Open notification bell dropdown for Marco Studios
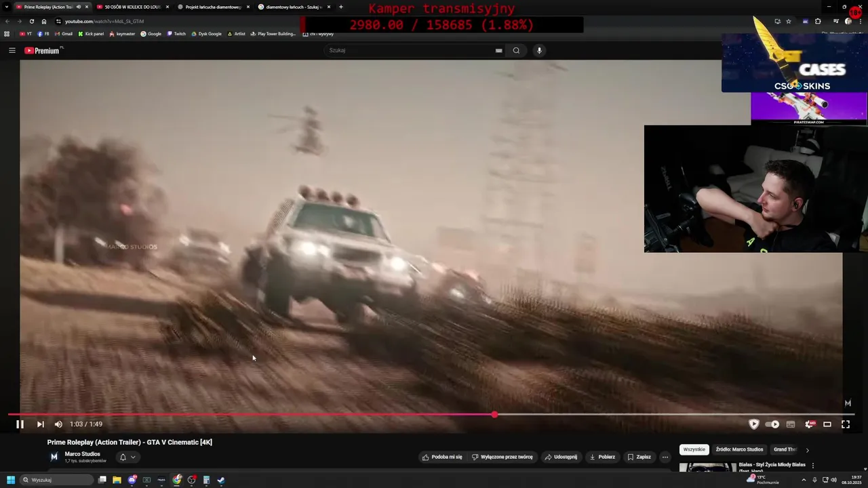Viewport: 868px width, 488px height. click(127, 457)
